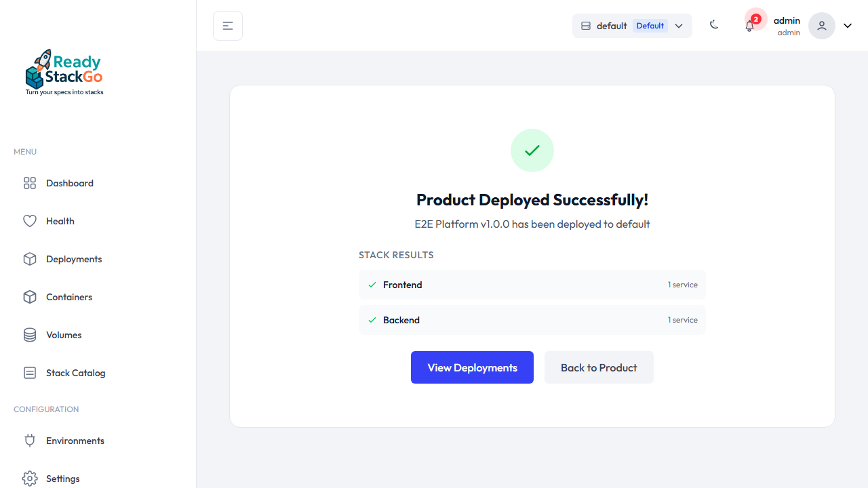Viewport: 868px width, 488px height.
Task: Open the Dashboard menu entry
Action: [68, 183]
